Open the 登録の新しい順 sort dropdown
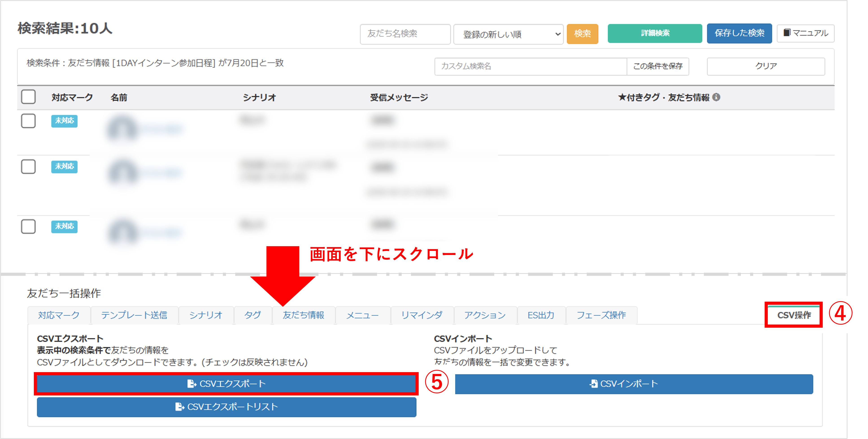Viewport: 868px width, 439px height. click(x=508, y=34)
